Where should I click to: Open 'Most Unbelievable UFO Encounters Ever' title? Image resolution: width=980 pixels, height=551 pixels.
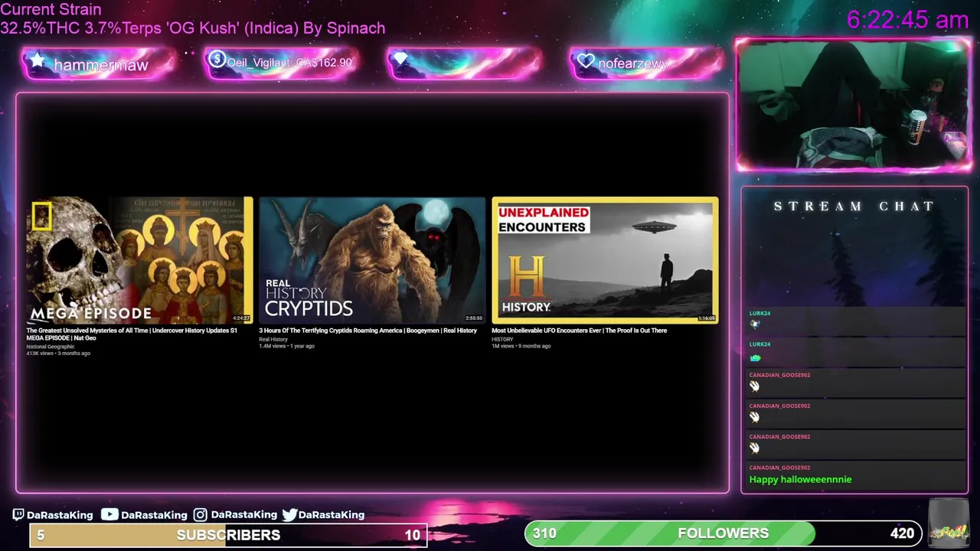[579, 331]
